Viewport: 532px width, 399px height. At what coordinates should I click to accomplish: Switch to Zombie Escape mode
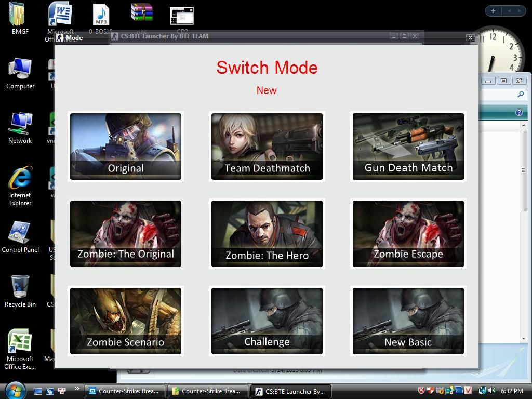click(x=408, y=234)
